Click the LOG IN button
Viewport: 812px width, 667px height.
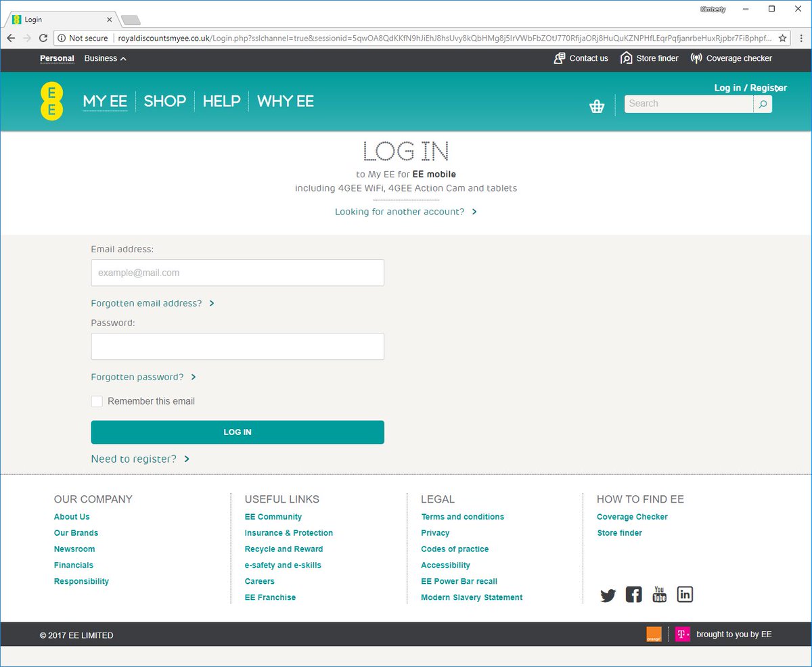pyautogui.click(x=238, y=432)
